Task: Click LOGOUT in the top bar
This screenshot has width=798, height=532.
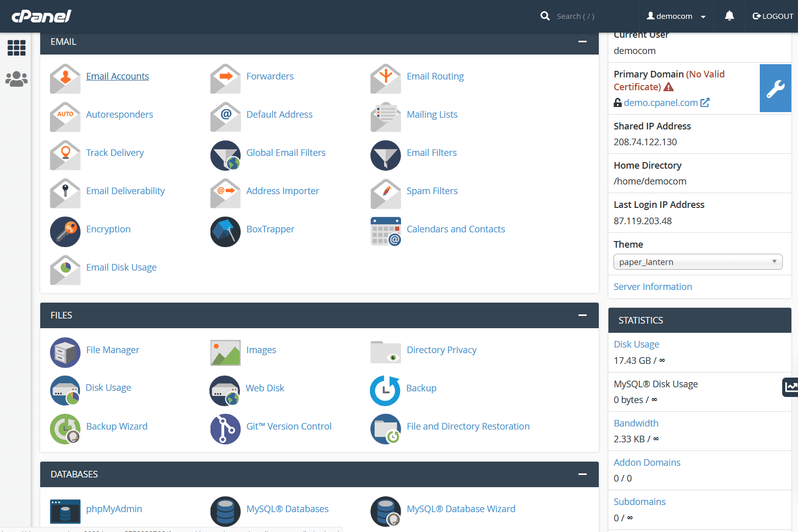Action: pos(773,16)
